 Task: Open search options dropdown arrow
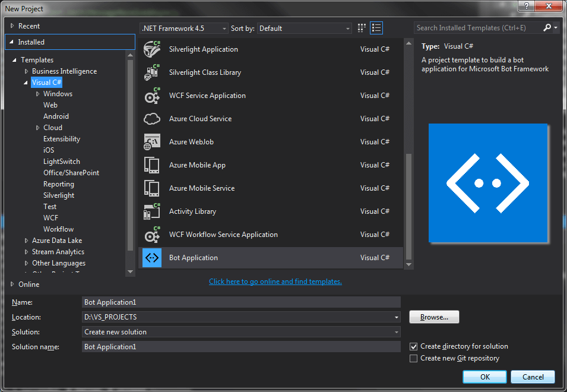[x=556, y=27]
